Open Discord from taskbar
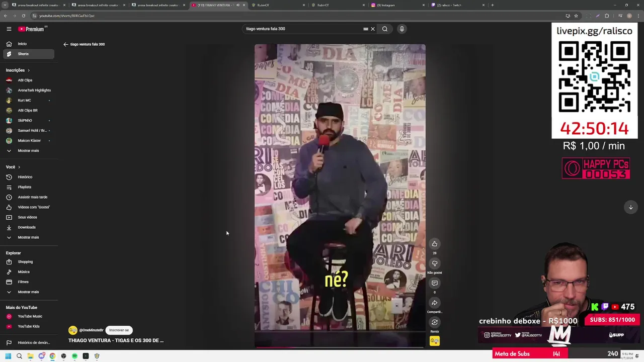Image resolution: width=644 pixels, height=362 pixels. (41, 356)
